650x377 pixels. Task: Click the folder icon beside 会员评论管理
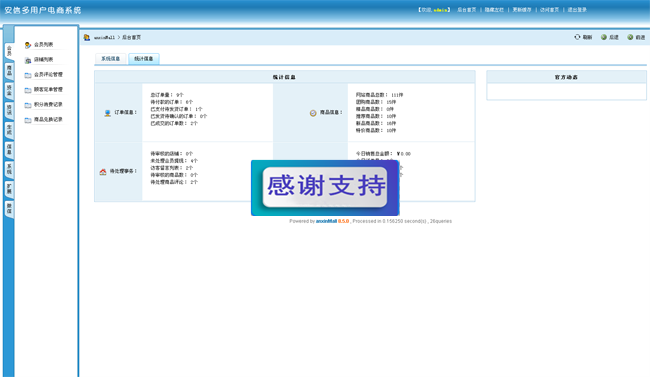coord(28,75)
